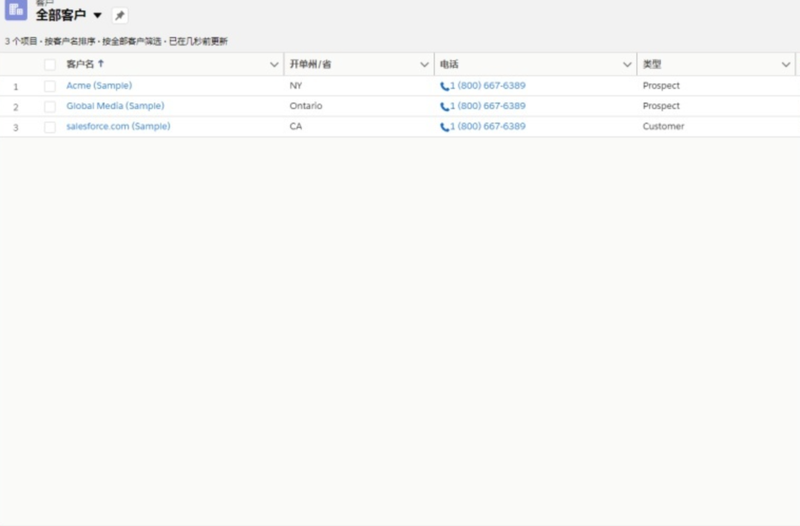This screenshot has width=800, height=526.
Task: Click the NY state cell
Action: [x=296, y=85]
